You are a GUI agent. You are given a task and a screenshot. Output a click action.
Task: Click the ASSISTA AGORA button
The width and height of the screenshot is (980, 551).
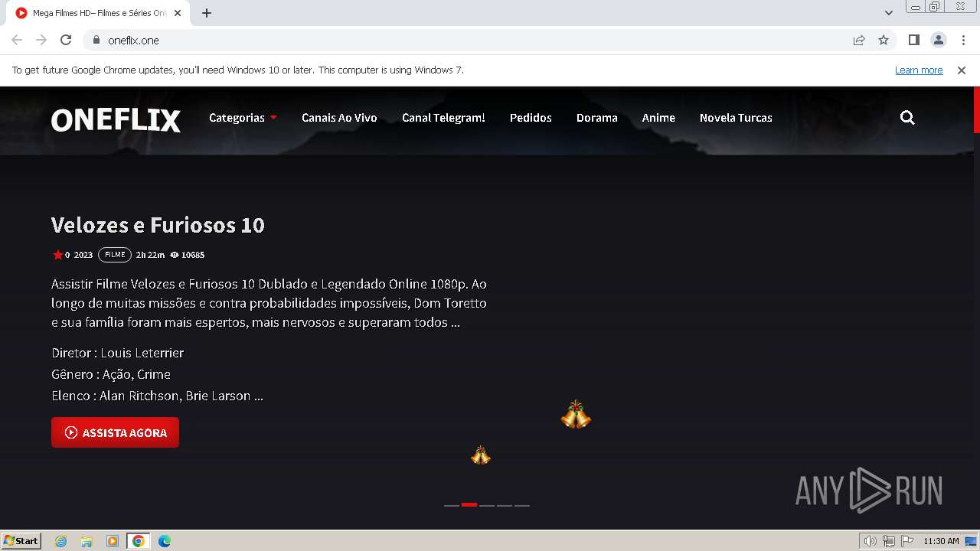tap(115, 432)
